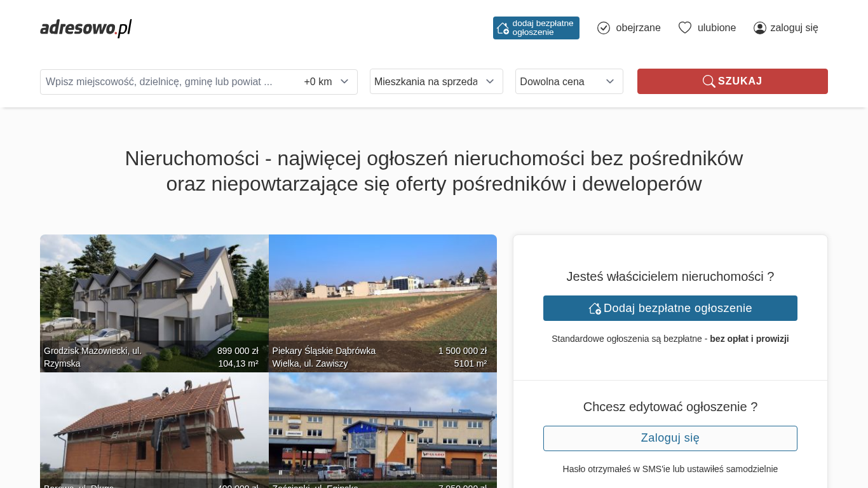Expand the +0 km distance dropdown
Viewport: 868px width, 488px height.
point(327,82)
